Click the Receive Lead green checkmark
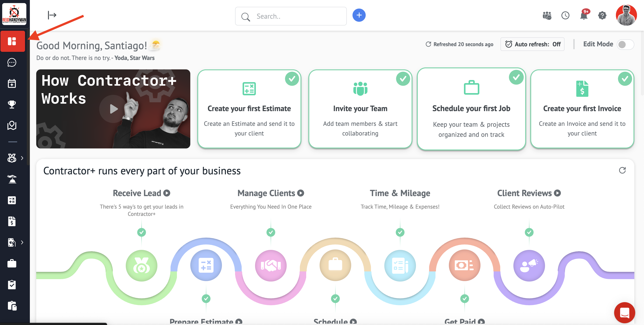Image resolution: width=644 pixels, height=325 pixels. (142, 232)
